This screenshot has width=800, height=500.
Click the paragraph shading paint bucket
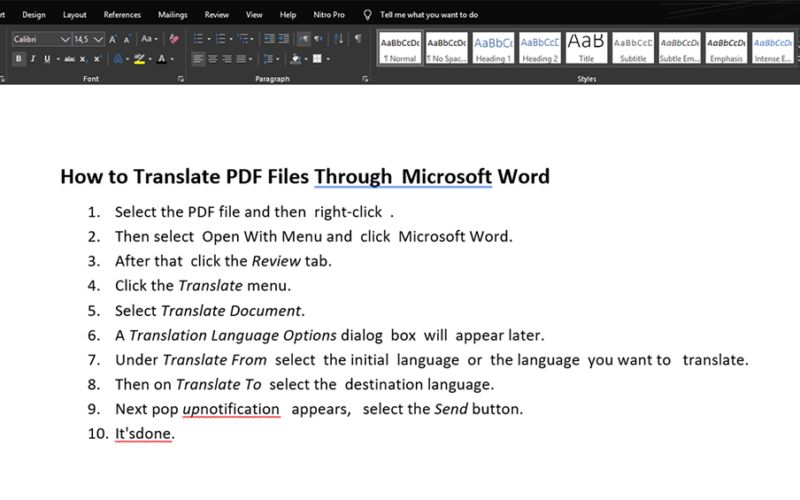point(295,59)
